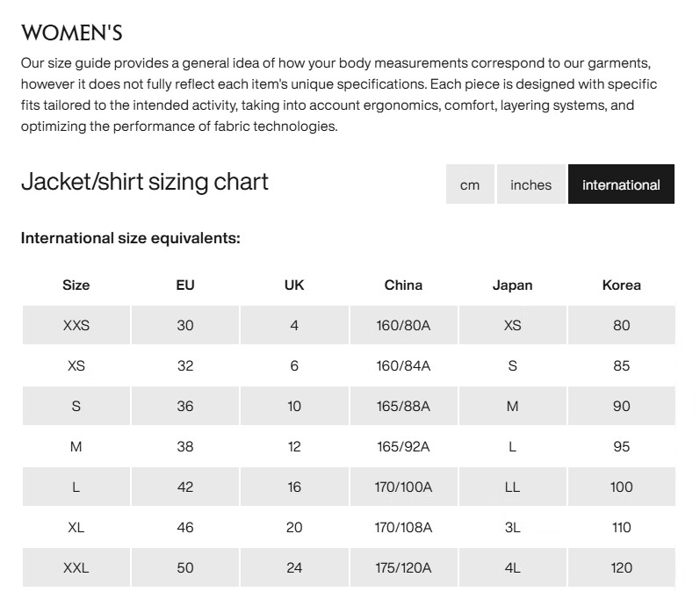Click the XS size cell
The image size is (700, 599).
pyautogui.click(x=76, y=365)
